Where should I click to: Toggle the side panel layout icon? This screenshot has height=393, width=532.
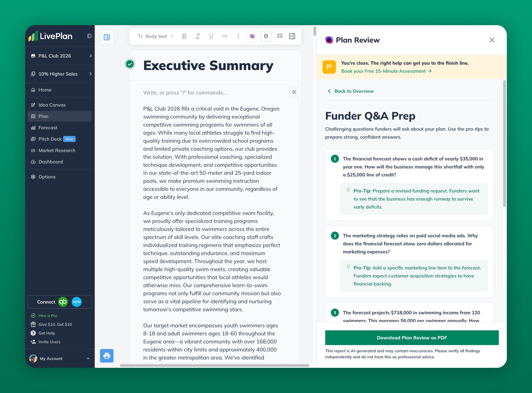[x=292, y=36]
